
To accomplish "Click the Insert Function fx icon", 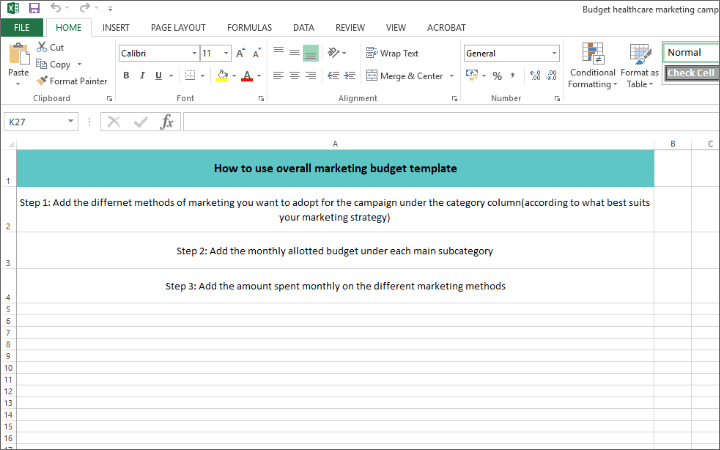I will click(167, 122).
